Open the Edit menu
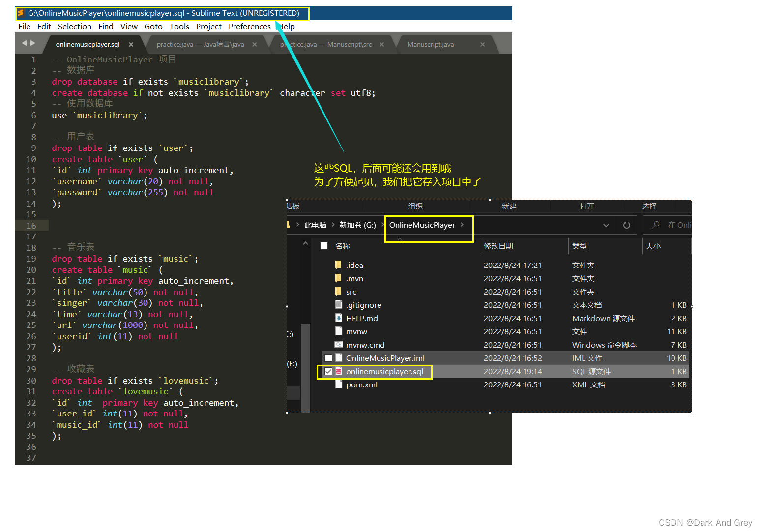This screenshot has width=760, height=532. click(44, 27)
